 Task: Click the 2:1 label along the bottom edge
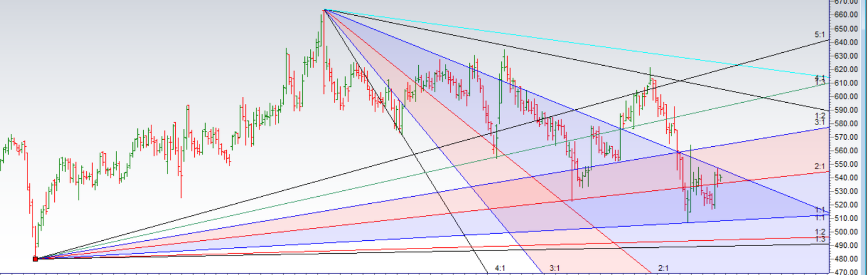663,268
